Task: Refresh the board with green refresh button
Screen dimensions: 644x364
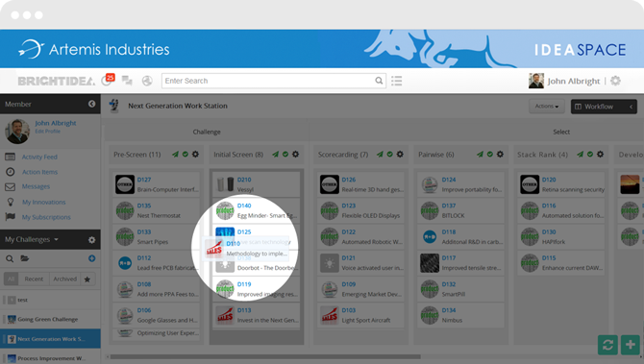Action: pos(607,345)
